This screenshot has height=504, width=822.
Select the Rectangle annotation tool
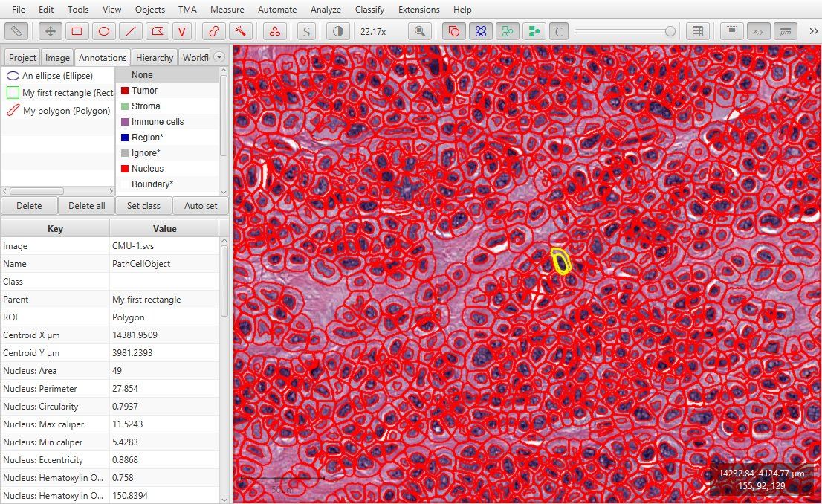click(77, 31)
